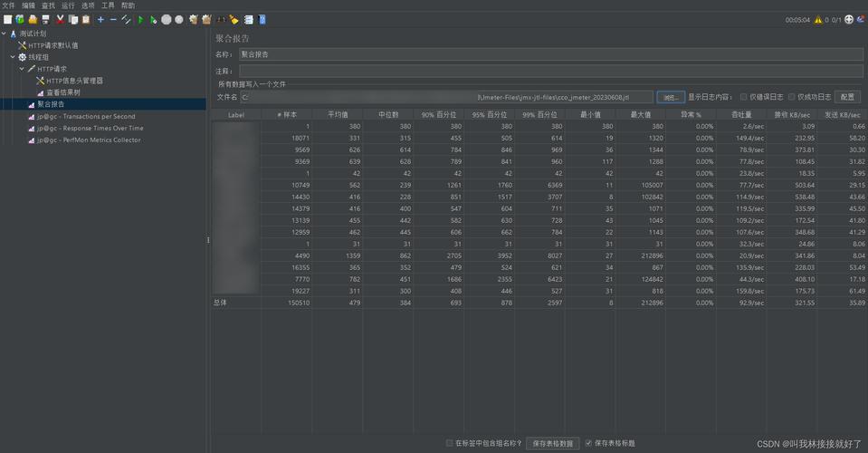Select jp@gc - PerfMon Metrics Collector
Screen dimensions: 868x453
click(89, 140)
